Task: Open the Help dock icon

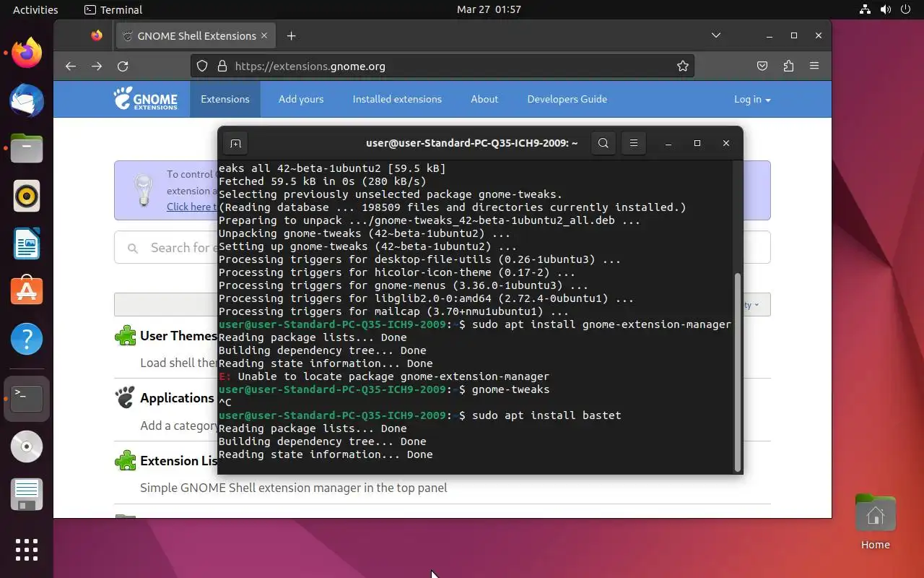Action: [x=27, y=339]
